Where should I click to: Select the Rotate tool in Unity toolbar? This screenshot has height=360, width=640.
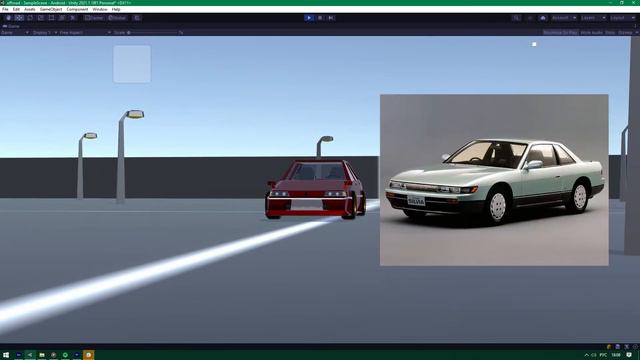pyautogui.click(x=30, y=18)
